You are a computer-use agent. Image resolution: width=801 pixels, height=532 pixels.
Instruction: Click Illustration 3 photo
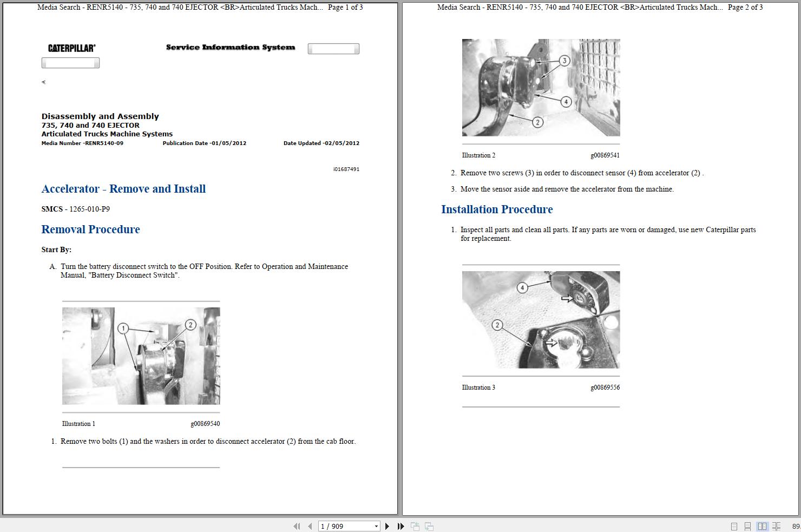tap(541, 320)
